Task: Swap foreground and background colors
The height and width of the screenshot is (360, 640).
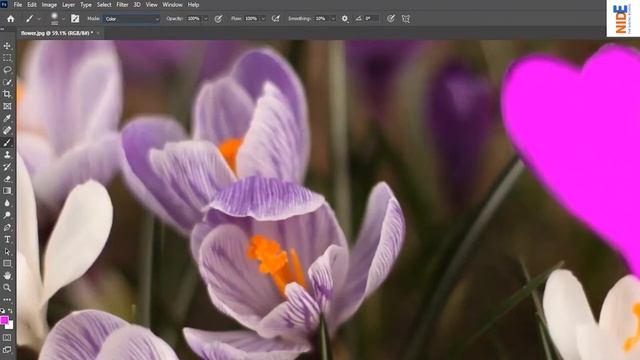Action: pos(11,311)
